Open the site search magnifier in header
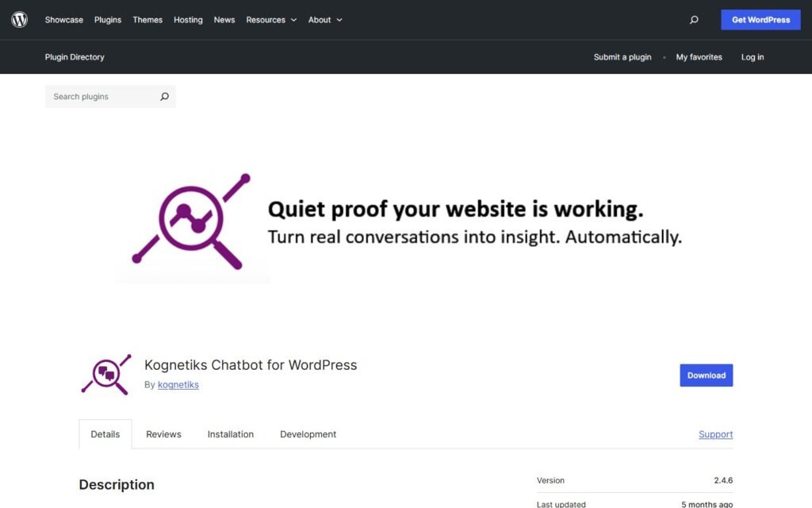The width and height of the screenshot is (812, 508). (x=694, y=20)
